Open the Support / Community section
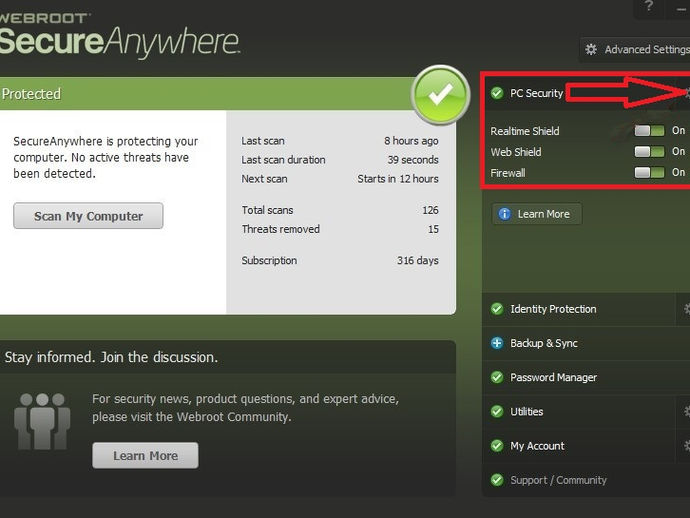Screen dimensions: 690x518 pyautogui.click(x=586, y=480)
